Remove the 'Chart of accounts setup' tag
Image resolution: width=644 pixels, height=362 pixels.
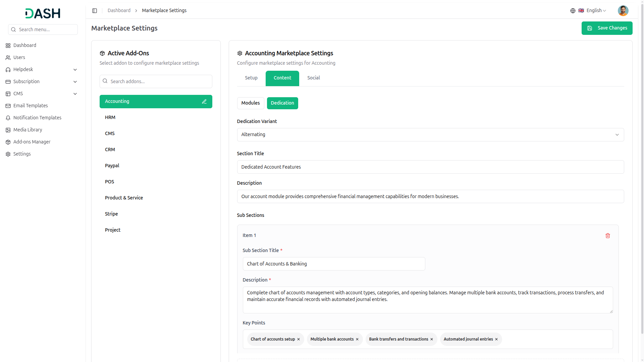[299, 339]
